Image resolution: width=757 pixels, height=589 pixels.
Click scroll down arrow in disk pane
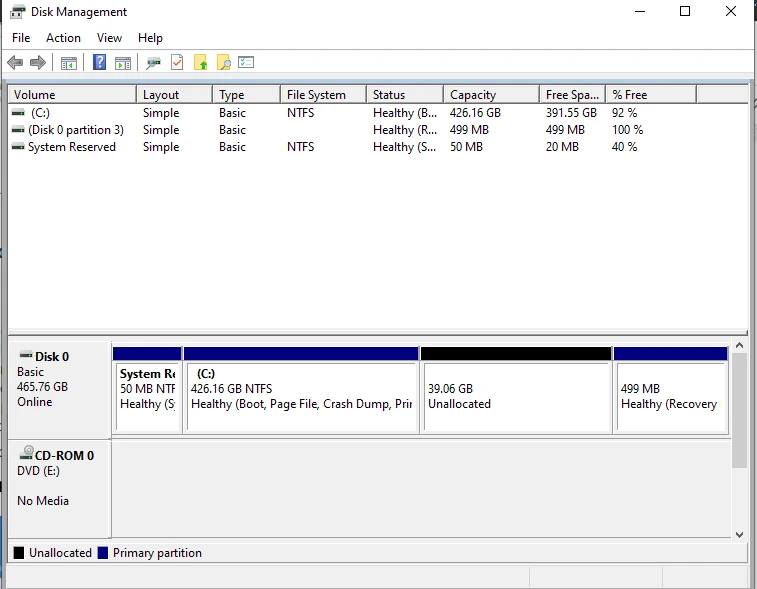coord(739,534)
